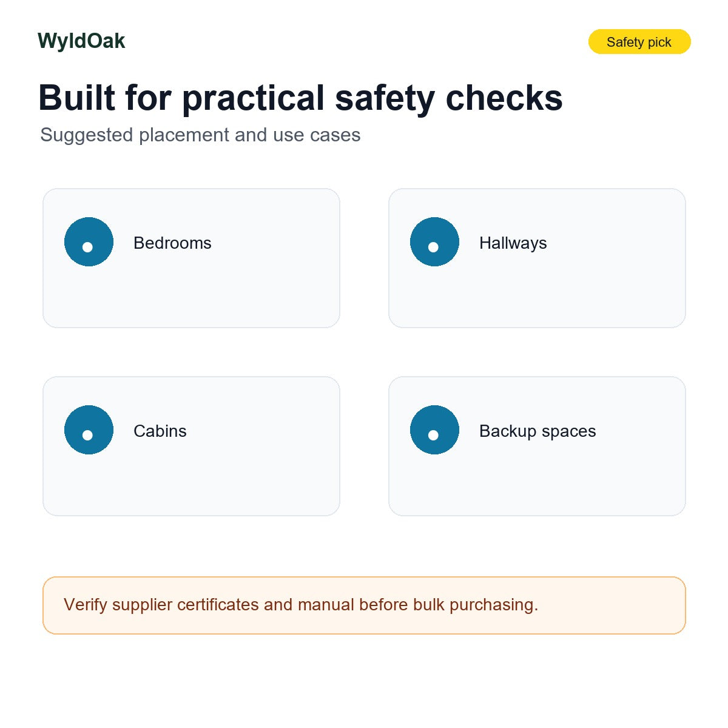Select the Backup spaces label text
This screenshot has width=728, height=728.
click(x=538, y=431)
